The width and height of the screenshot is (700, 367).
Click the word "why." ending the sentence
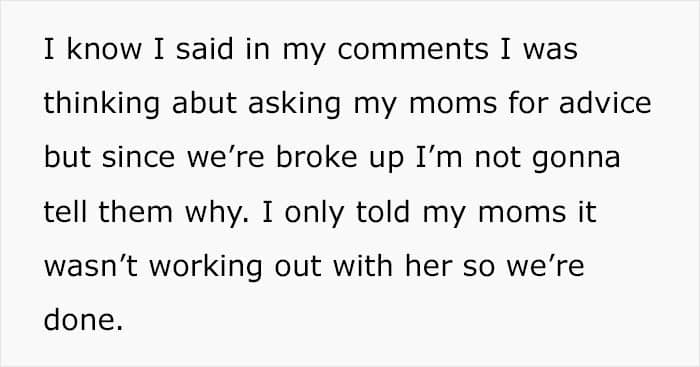[x=217, y=212]
